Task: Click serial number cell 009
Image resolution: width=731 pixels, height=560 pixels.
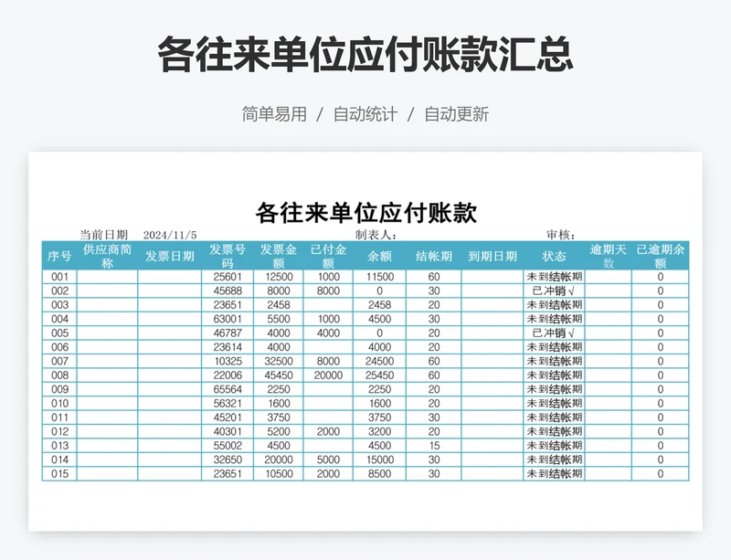Action: pos(59,389)
